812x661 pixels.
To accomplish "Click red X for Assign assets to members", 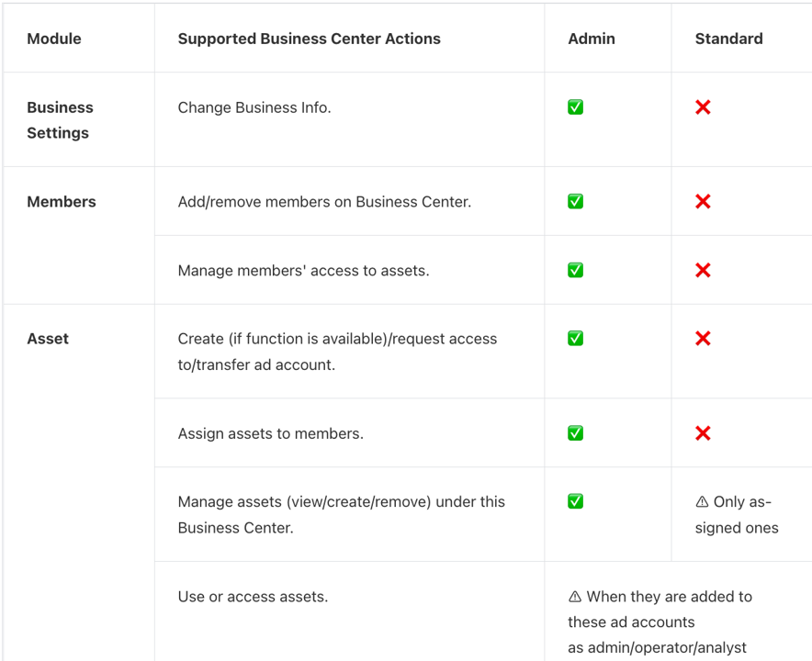I will pos(703,433).
